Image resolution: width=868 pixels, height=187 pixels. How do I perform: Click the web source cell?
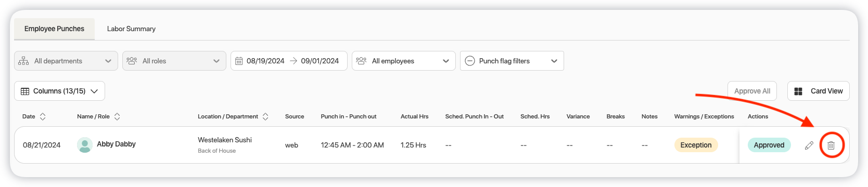tap(291, 145)
